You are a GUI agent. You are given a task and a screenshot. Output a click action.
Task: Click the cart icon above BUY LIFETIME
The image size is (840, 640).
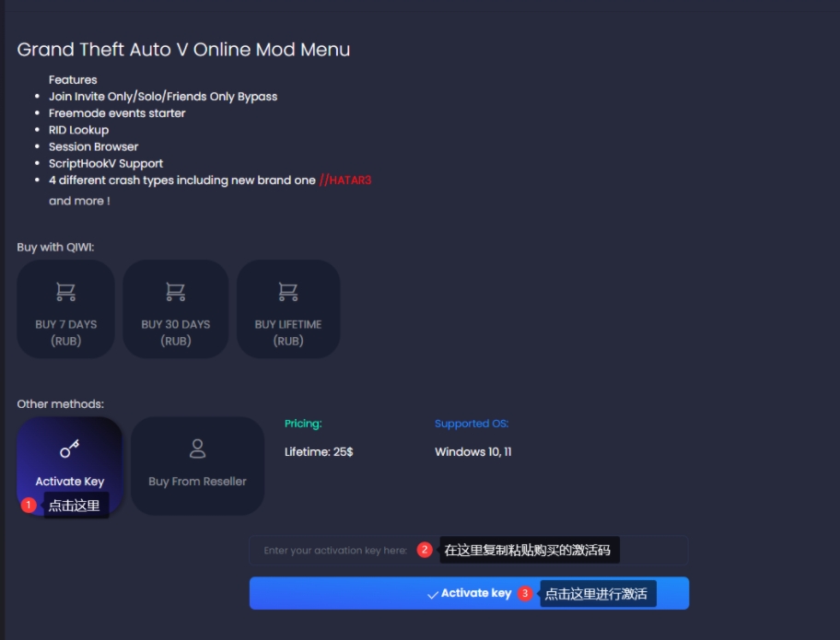click(288, 292)
